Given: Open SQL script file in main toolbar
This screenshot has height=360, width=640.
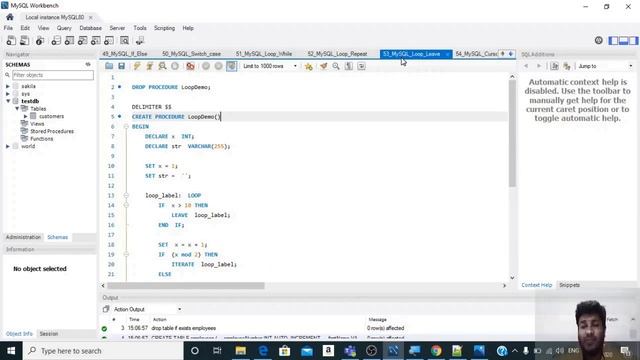Looking at the screenshot, I should coord(24,40).
